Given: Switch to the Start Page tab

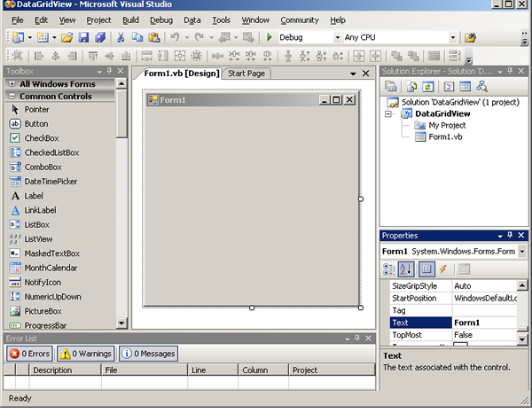Looking at the screenshot, I should (x=246, y=74).
